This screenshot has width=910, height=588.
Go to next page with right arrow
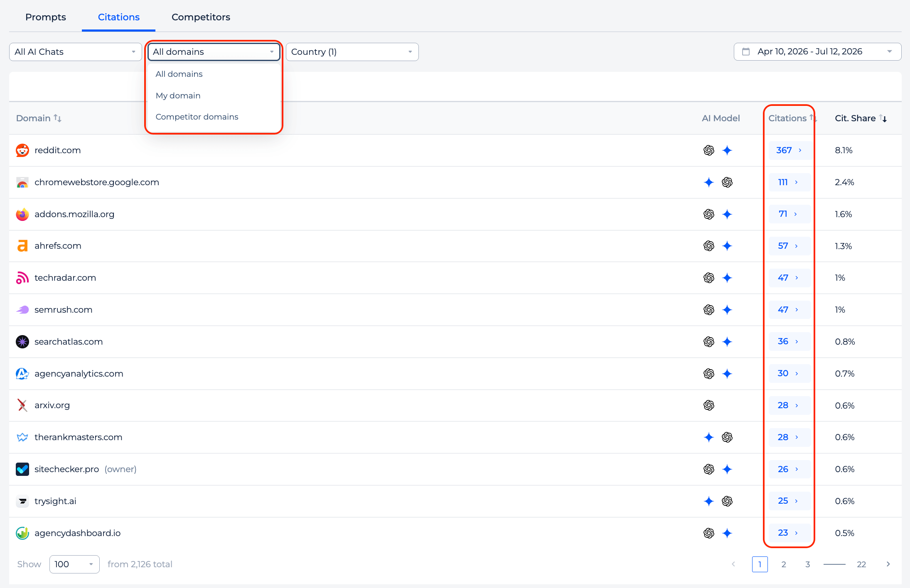(888, 564)
